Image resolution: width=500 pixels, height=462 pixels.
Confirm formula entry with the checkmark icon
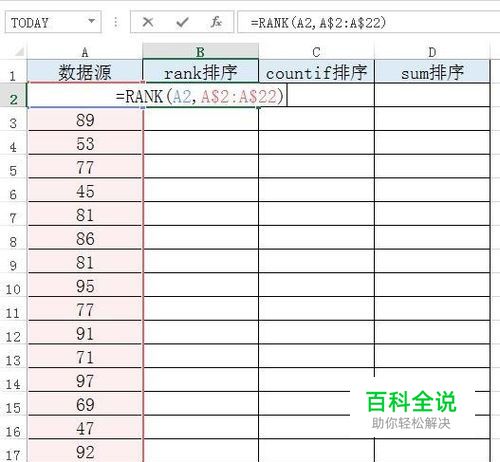pyautogui.click(x=182, y=22)
